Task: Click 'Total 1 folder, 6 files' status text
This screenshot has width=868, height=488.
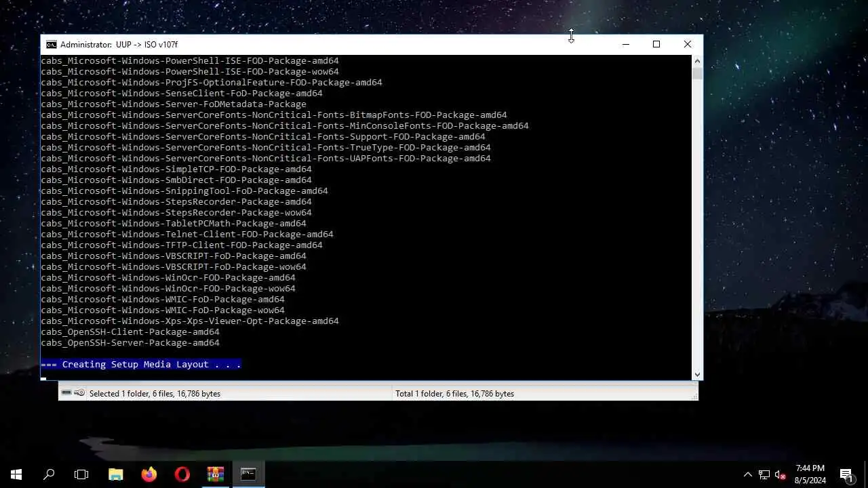Action: (x=454, y=394)
